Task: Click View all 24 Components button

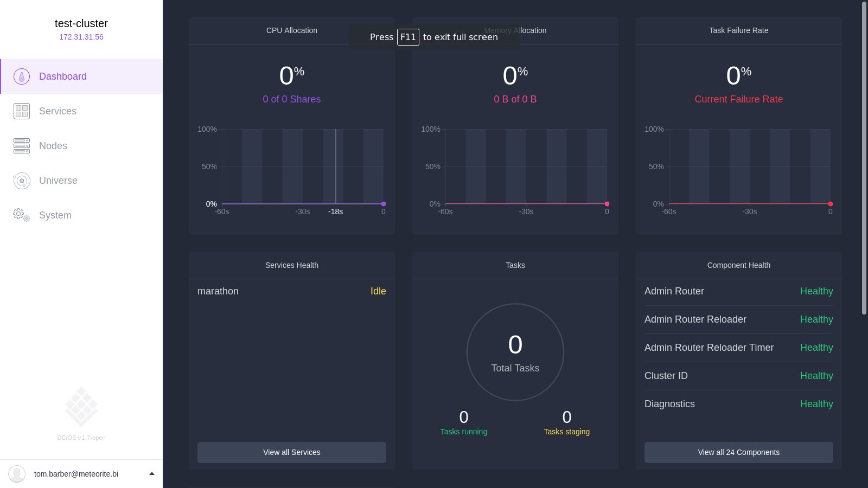Action: [739, 452]
